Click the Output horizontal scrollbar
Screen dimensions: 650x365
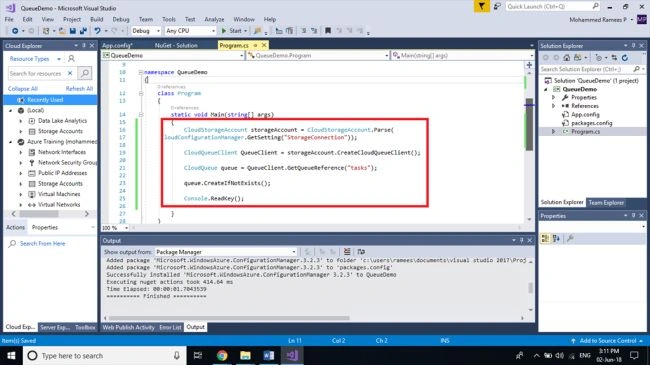pyautogui.click(x=229, y=318)
